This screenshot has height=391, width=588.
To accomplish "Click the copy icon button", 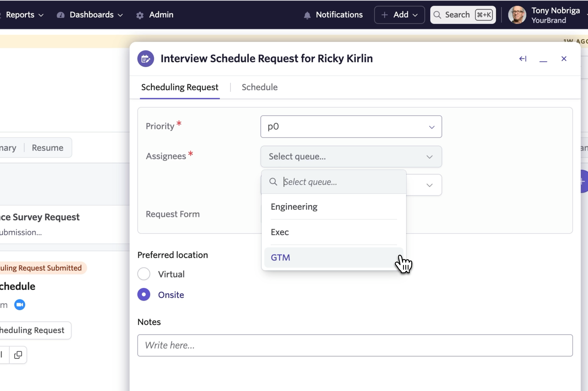I will coord(18,355).
